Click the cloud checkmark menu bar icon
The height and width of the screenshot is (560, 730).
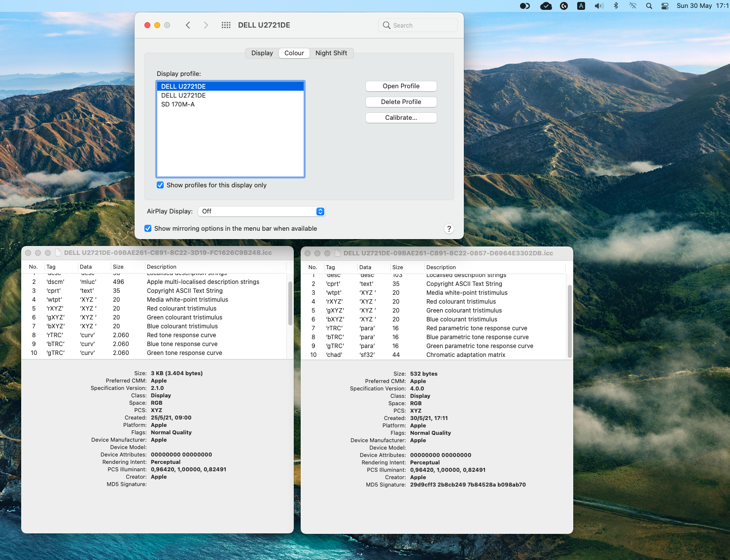[x=546, y=6]
